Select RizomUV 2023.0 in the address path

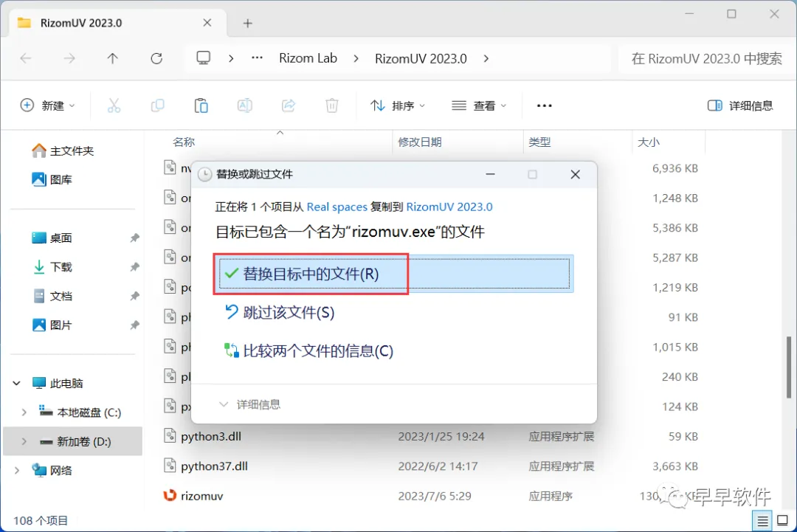tap(421, 58)
